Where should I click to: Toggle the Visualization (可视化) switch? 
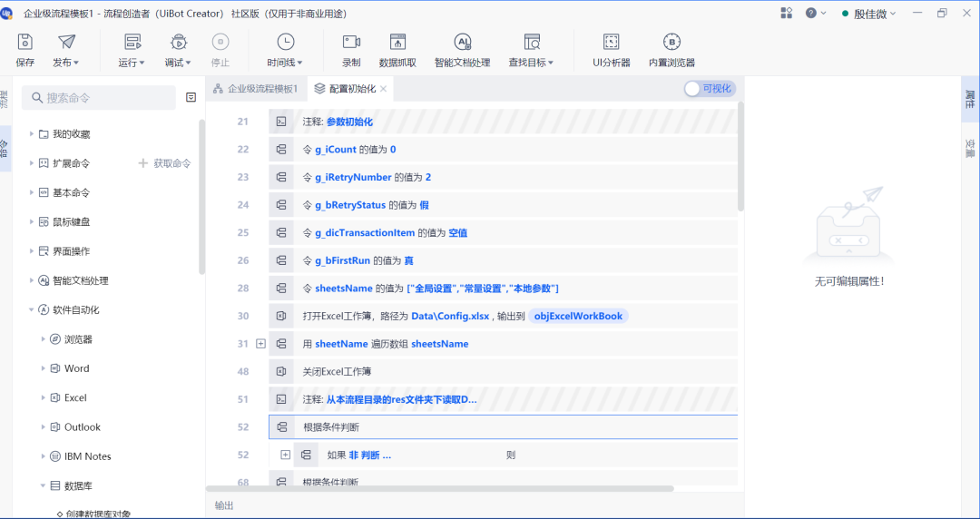(x=710, y=89)
